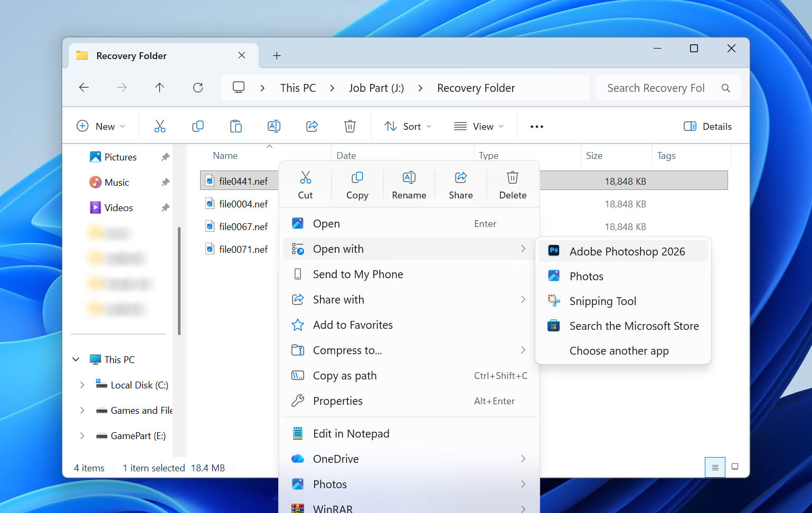812x513 pixels.
Task: Open the See more toolbar menu
Action: pos(536,126)
